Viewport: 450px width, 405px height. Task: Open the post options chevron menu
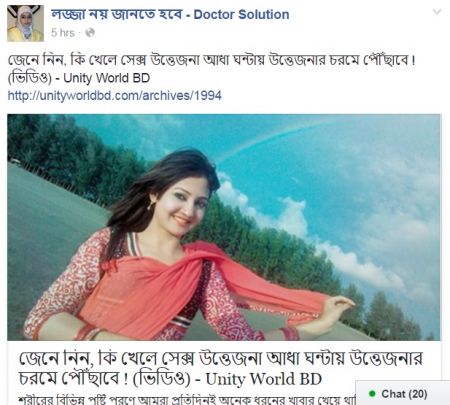click(437, 12)
